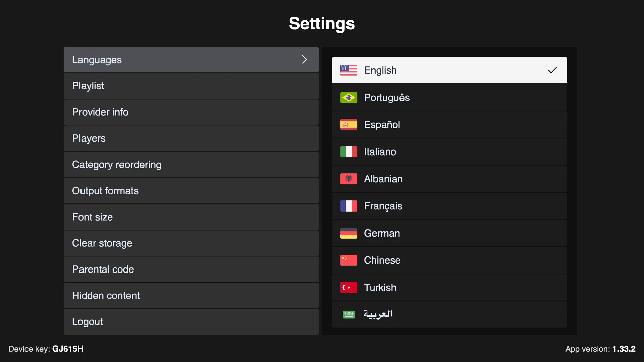Click the Brazilian flag icon for Português
The width and height of the screenshot is (644, 362).
(348, 98)
